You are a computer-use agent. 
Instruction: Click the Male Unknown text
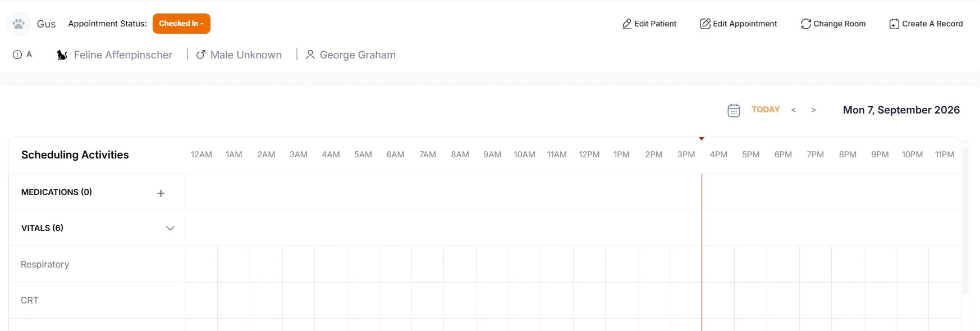(246, 55)
